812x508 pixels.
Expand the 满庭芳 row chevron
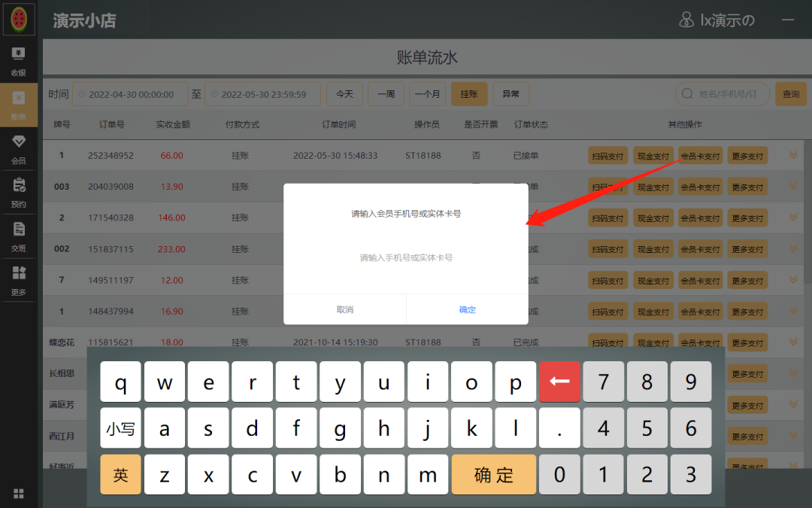point(793,404)
